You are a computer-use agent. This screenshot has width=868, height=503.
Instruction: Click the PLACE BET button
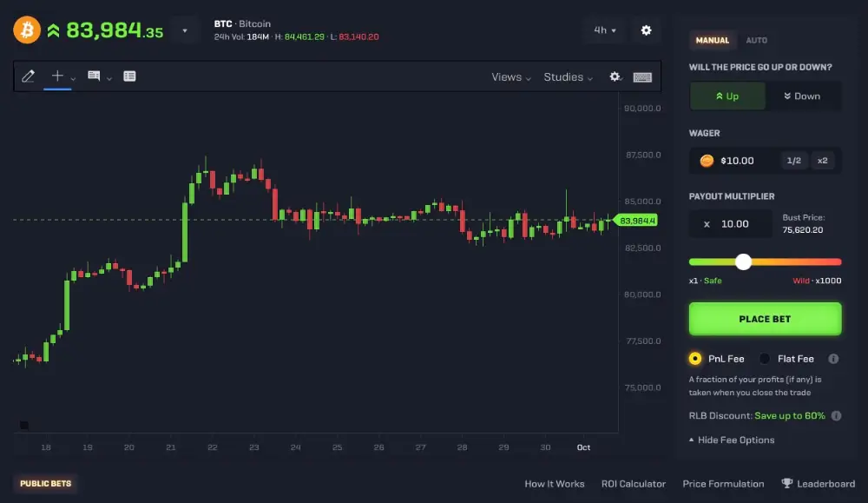765,319
